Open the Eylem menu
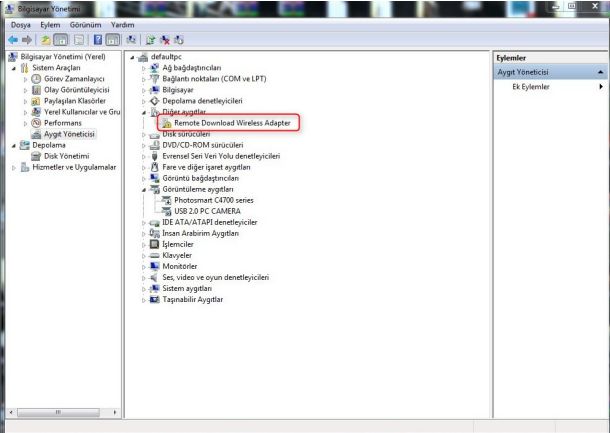610x433 pixels. coord(51,24)
